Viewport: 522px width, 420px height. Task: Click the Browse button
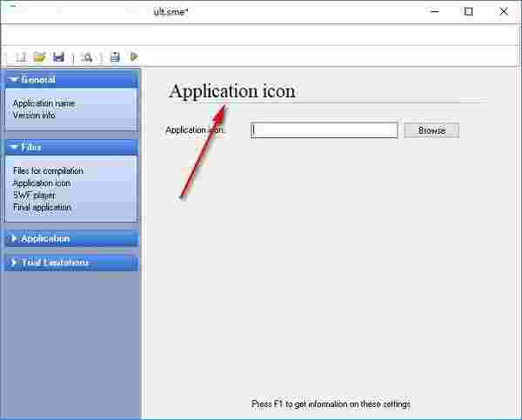coord(432,130)
